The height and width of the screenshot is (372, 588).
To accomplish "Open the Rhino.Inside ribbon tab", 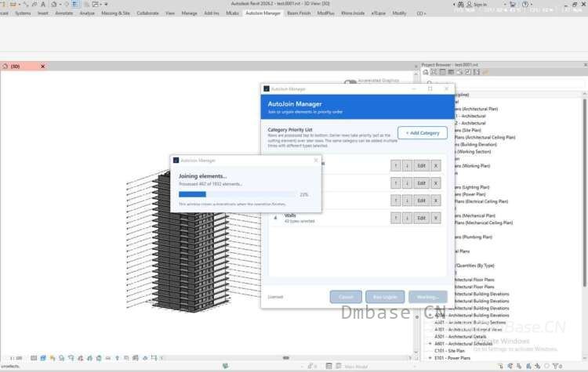I will pyautogui.click(x=353, y=13).
